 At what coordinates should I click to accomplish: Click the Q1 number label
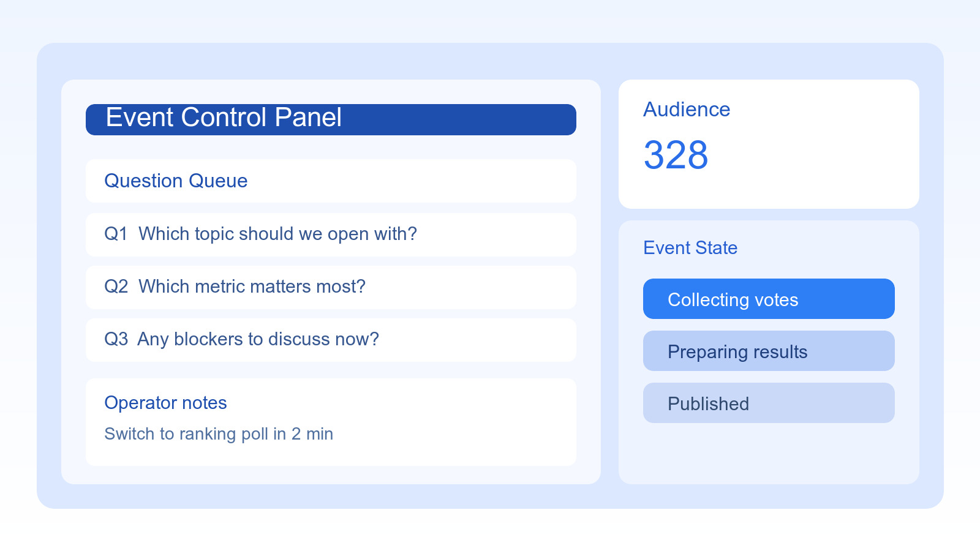tap(116, 234)
